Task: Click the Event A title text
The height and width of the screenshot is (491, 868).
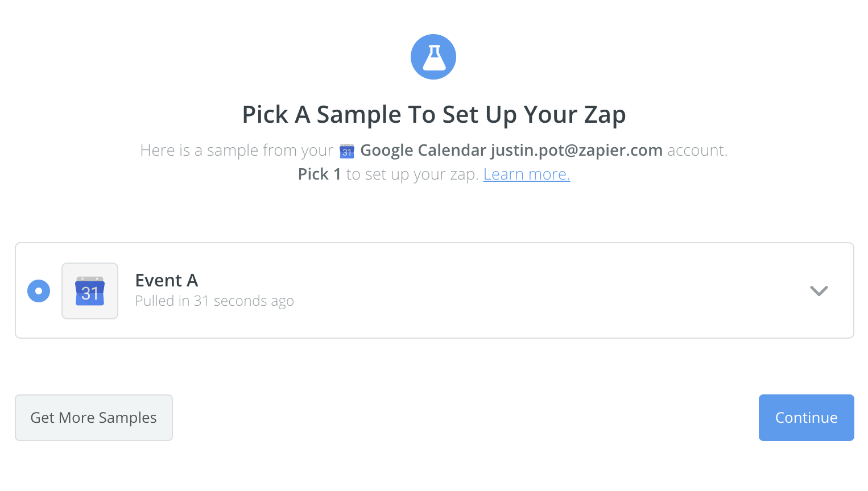Action: pos(167,280)
